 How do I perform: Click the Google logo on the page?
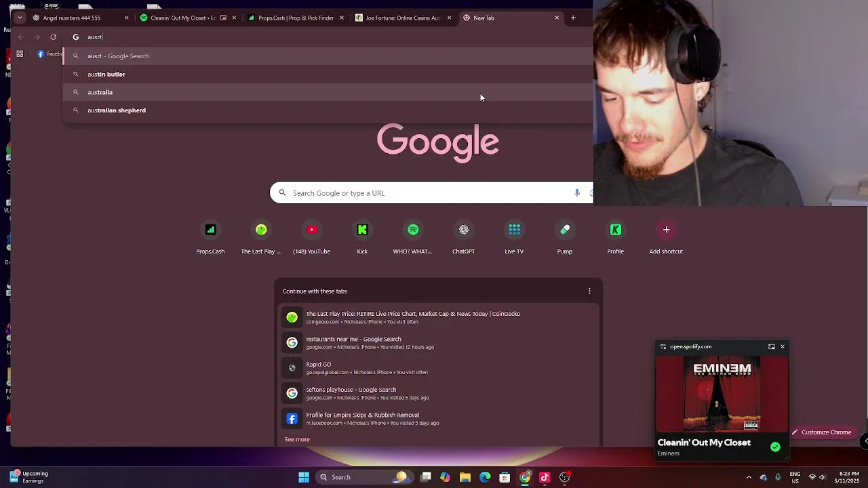438,142
